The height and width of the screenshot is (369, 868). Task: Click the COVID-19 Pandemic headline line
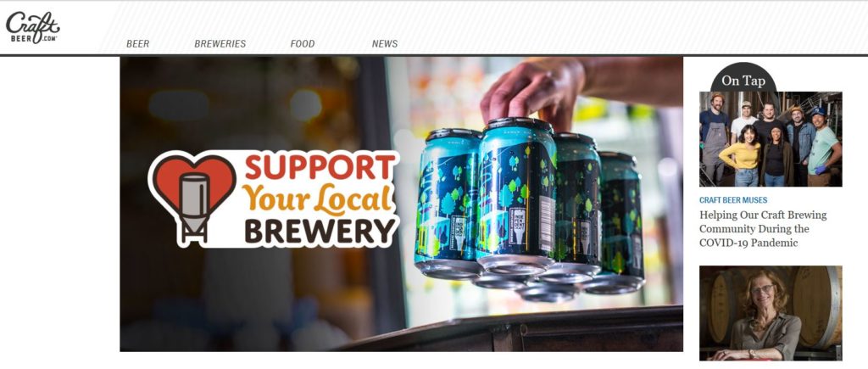click(x=748, y=243)
